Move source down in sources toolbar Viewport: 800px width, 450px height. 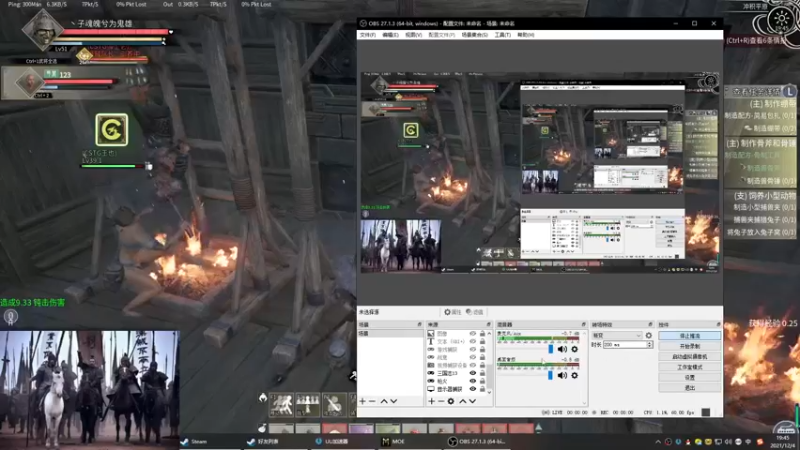472,401
